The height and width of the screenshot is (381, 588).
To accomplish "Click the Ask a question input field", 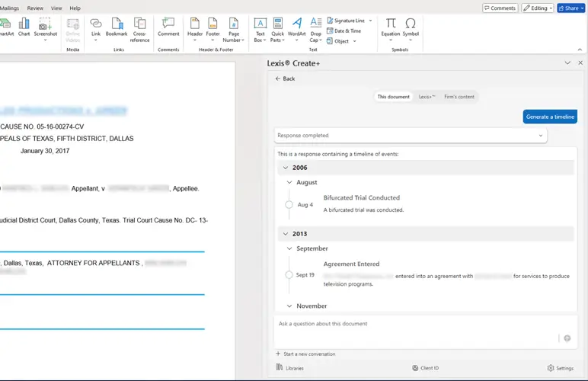I will 411,324.
